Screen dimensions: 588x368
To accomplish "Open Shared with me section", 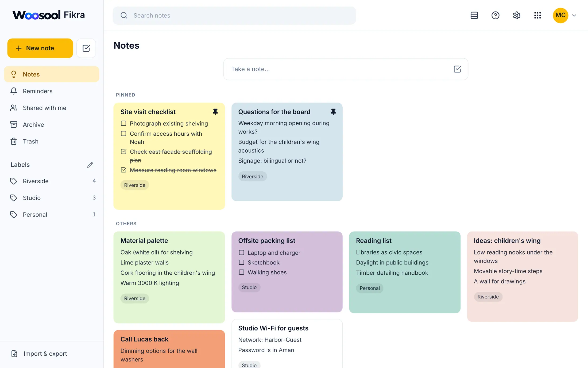I will click(x=52, y=108).
